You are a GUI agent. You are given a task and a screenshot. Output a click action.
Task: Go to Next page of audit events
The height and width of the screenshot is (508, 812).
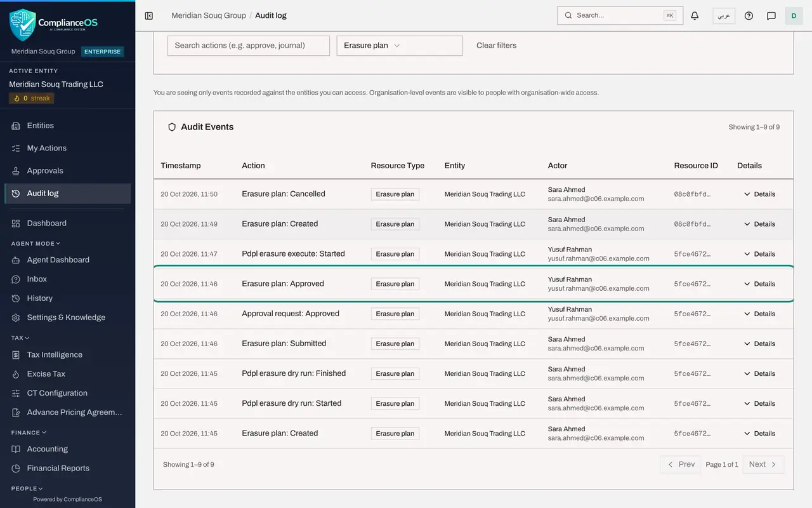[x=763, y=464]
